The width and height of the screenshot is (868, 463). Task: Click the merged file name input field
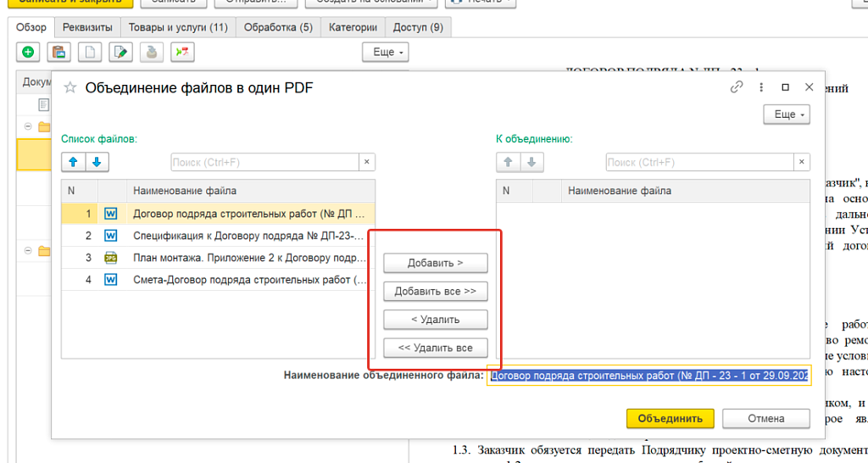(x=648, y=376)
